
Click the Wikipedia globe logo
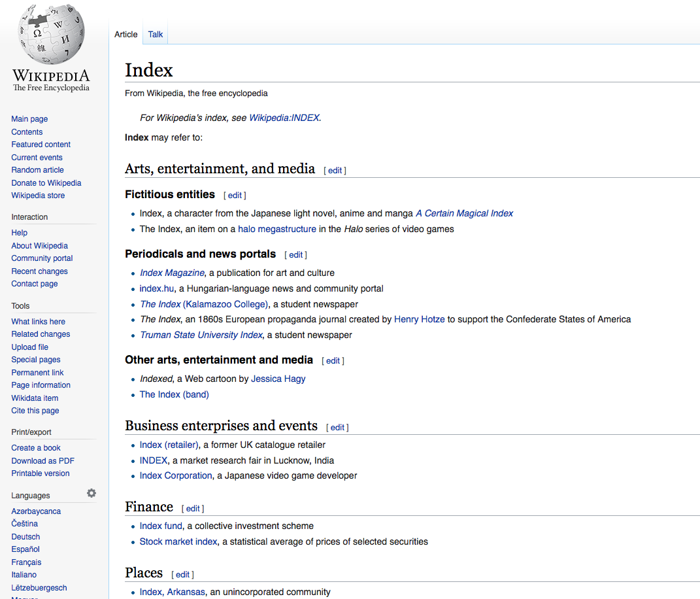[x=51, y=35]
